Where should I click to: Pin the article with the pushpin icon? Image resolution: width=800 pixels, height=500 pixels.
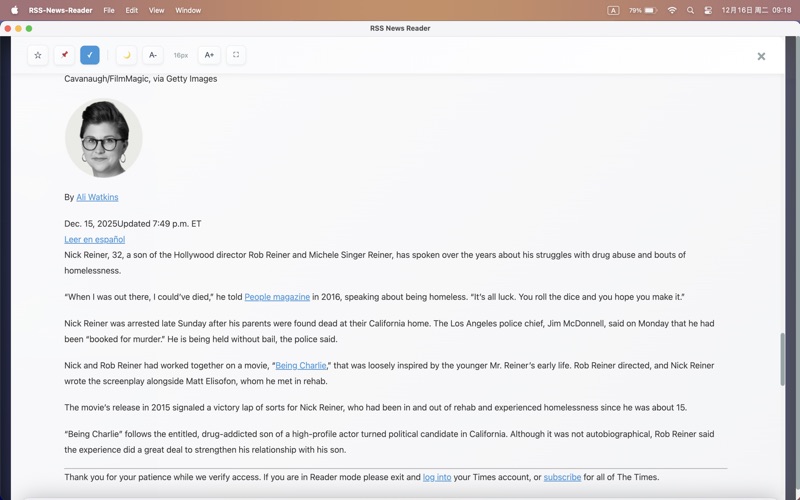coord(64,55)
